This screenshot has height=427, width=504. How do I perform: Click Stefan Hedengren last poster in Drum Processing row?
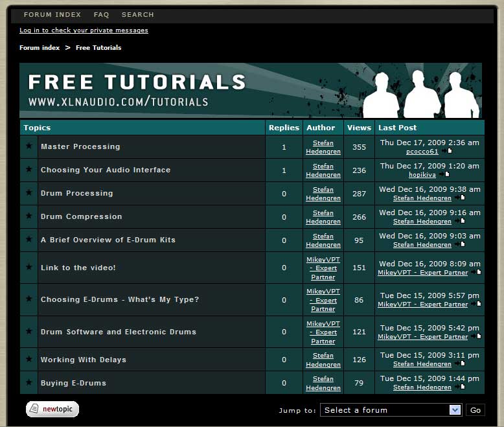click(x=422, y=198)
